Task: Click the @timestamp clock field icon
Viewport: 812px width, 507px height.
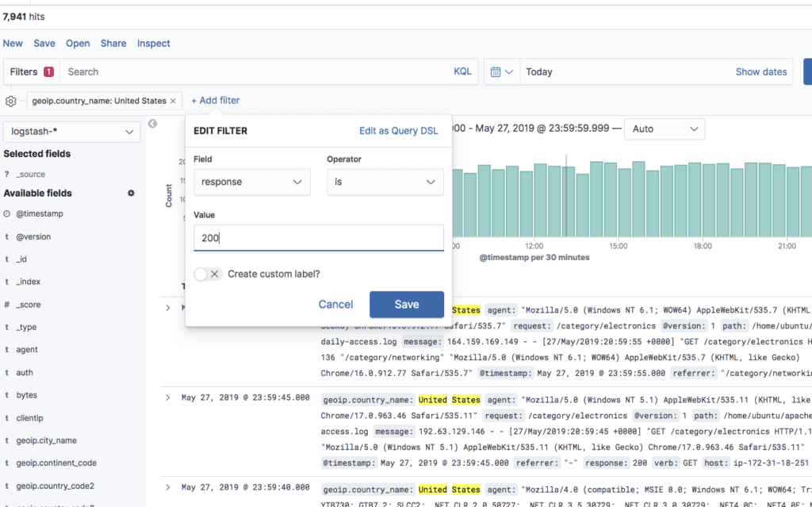Action: pyautogui.click(x=6, y=213)
